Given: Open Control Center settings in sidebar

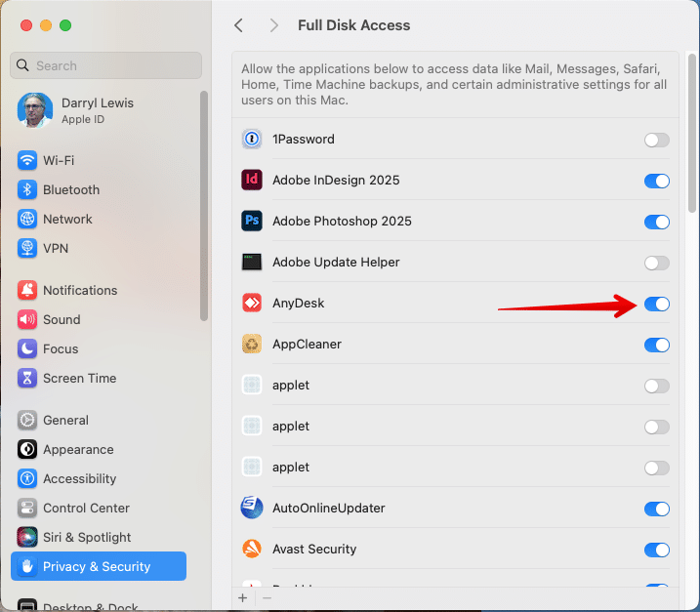Looking at the screenshot, I should [x=86, y=509].
